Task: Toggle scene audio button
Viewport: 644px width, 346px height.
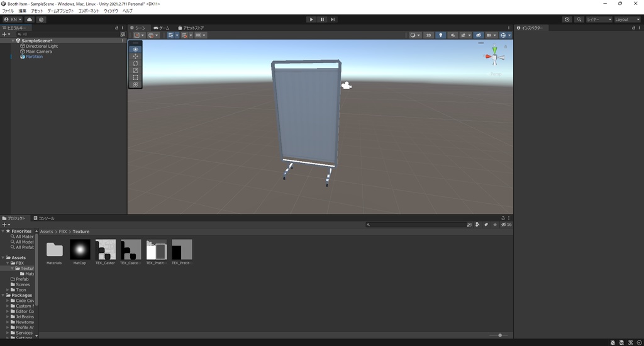Action: [453, 35]
